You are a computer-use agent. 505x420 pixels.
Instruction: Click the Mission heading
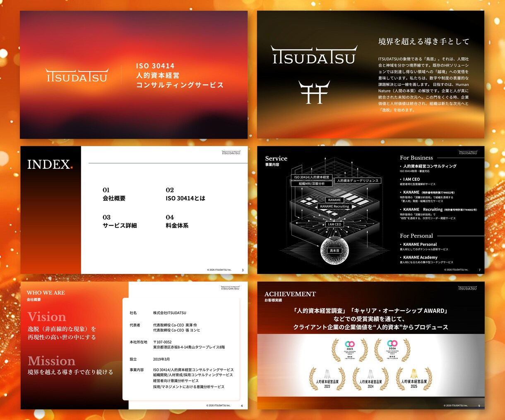point(51,361)
